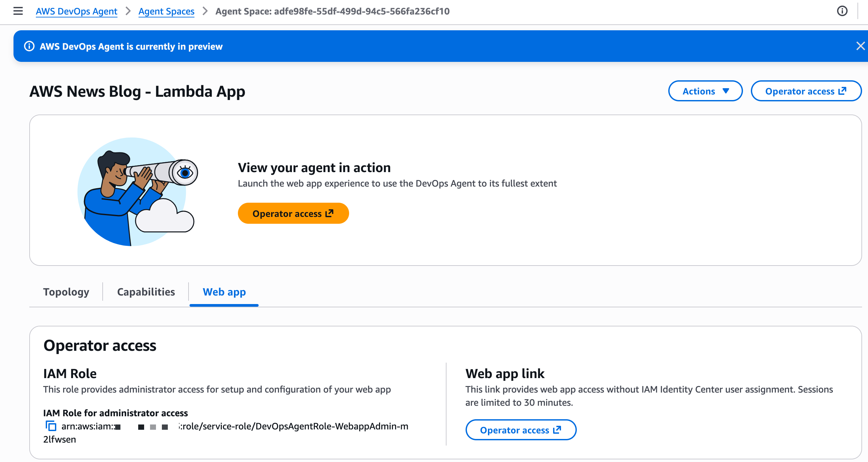
Task: Switch to the Topology tab
Action: [66, 292]
